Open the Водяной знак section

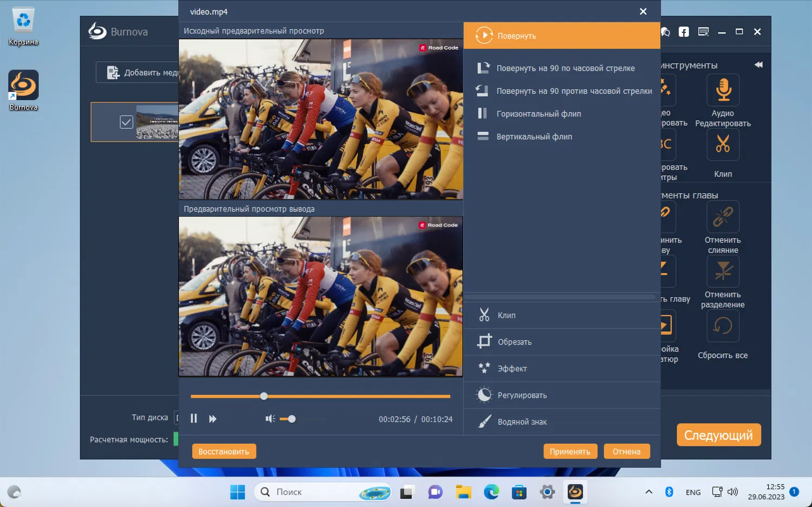tap(562, 422)
